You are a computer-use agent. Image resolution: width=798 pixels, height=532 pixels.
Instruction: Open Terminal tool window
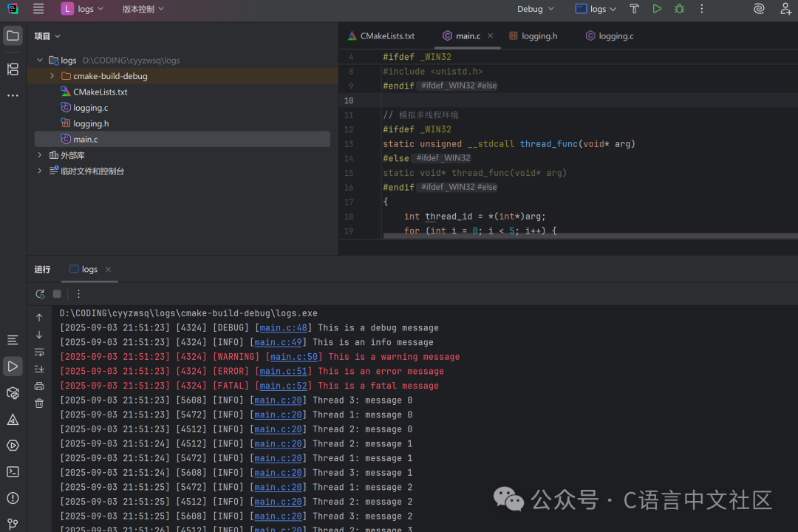coord(13,472)
